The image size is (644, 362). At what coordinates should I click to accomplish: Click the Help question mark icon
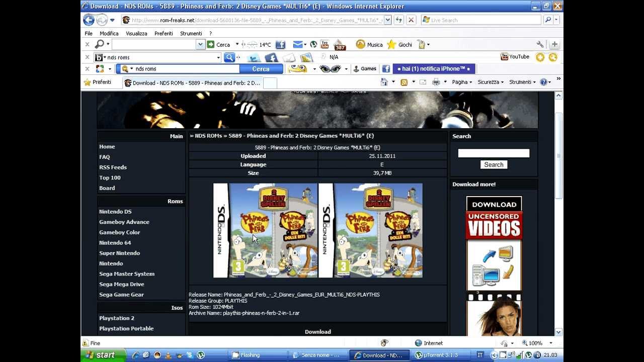coord(543,82)
